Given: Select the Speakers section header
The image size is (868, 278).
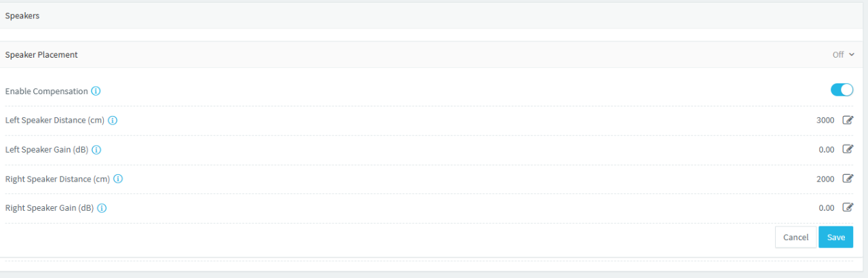Looking at the screenshot, I should tap(434, 16).
